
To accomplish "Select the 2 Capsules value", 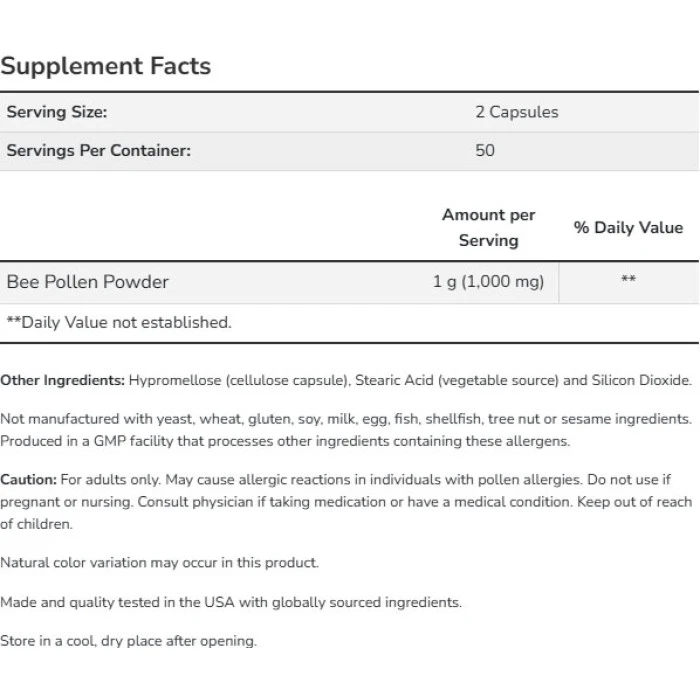I will click(x=516, y=112).
